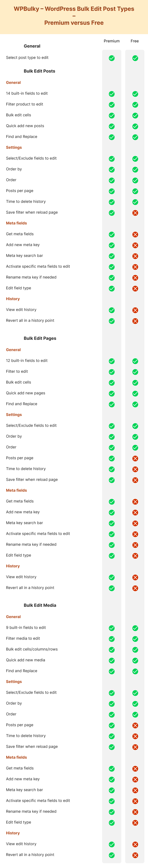Click Premium checkmark for Filter media to edit

pos(111,639)
